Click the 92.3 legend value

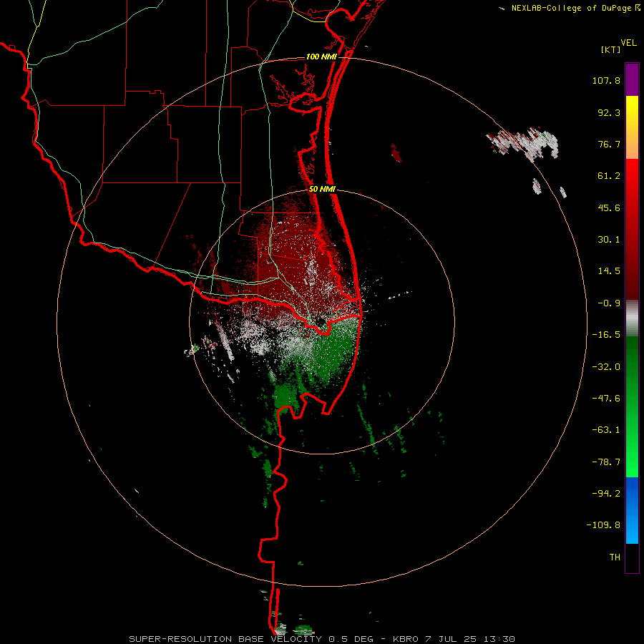click(x=609, y=112)
